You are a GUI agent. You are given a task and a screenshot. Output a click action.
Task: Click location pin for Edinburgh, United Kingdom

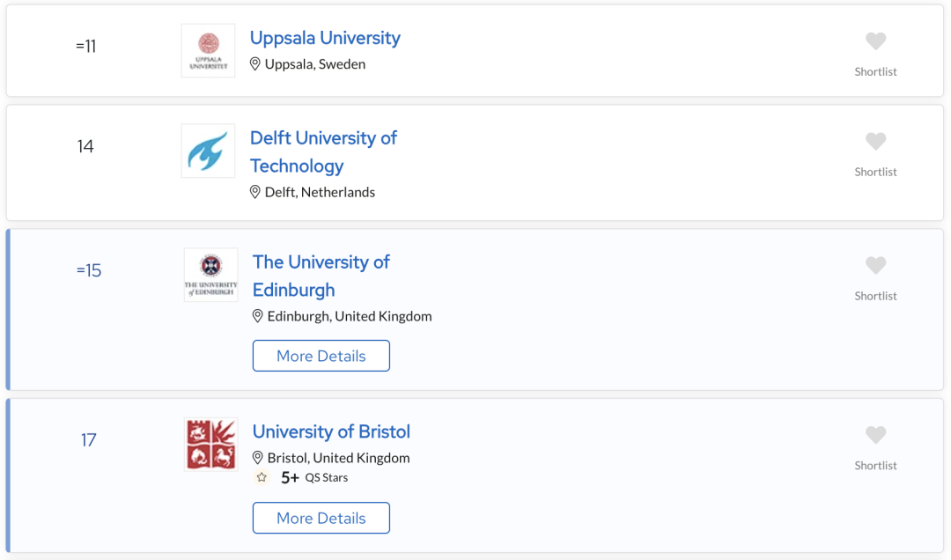pos(258,316)
